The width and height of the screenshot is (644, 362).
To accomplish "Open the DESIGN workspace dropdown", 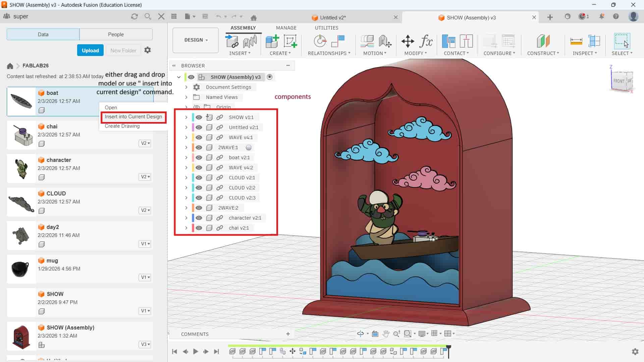I will tap(196, 40).
